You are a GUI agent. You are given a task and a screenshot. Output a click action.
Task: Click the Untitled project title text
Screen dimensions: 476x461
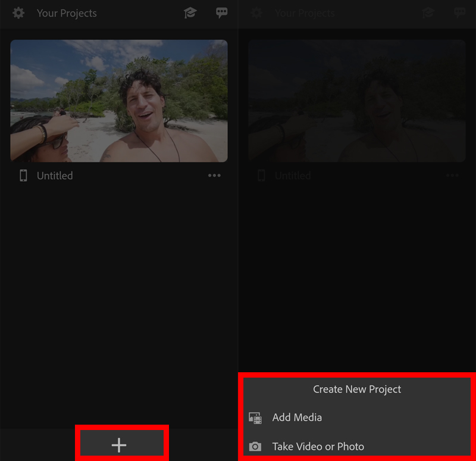point(55,175)
